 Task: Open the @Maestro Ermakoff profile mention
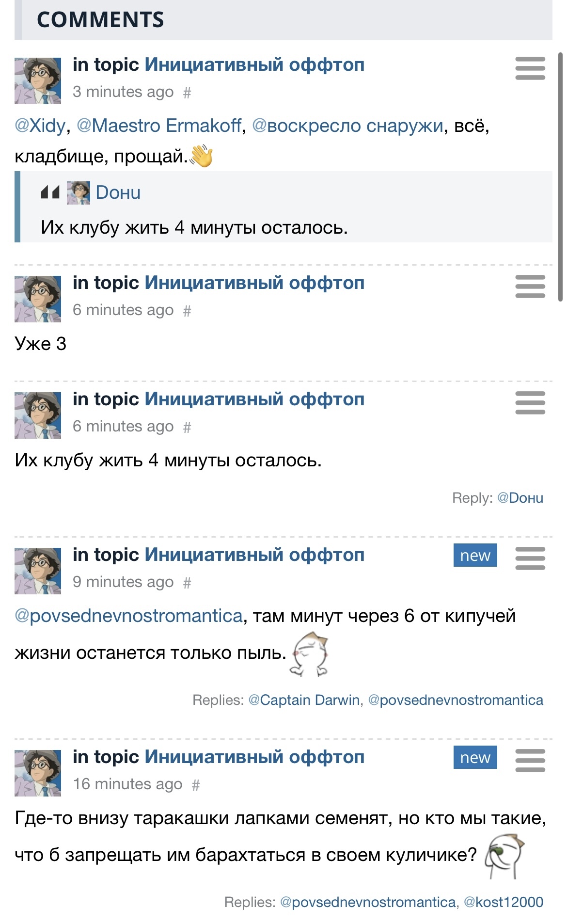(x=159, y=126)
